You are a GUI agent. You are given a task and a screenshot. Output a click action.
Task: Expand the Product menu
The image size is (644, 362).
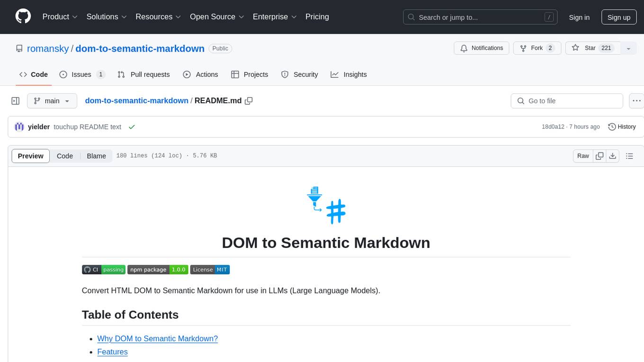click(x=60, y=17)
